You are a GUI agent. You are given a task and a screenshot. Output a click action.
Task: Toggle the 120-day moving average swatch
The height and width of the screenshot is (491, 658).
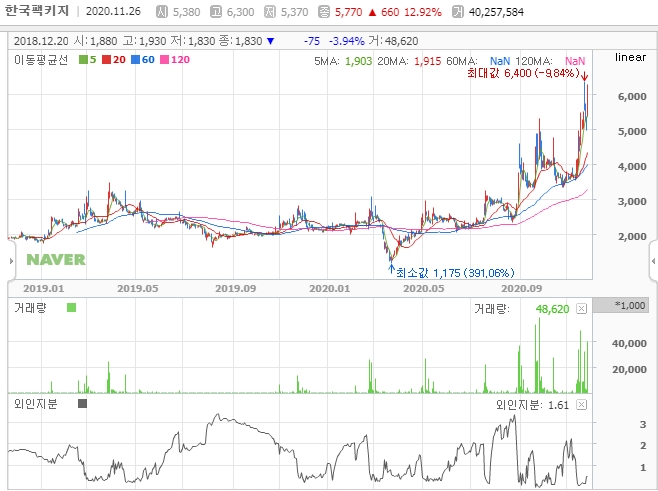[164, 60]
